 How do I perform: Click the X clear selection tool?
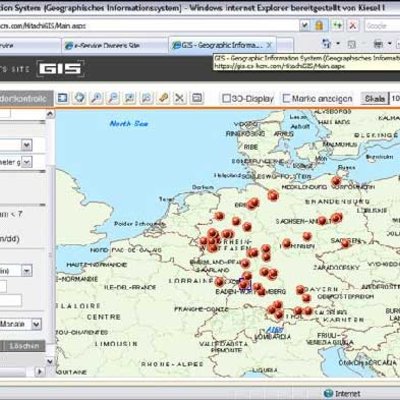coord(180,98)
